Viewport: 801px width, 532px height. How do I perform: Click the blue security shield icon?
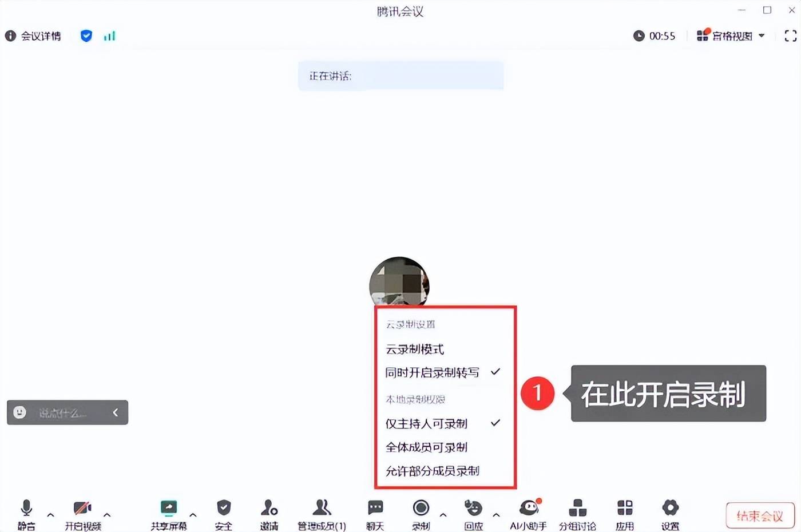click(x=86, y=36)
